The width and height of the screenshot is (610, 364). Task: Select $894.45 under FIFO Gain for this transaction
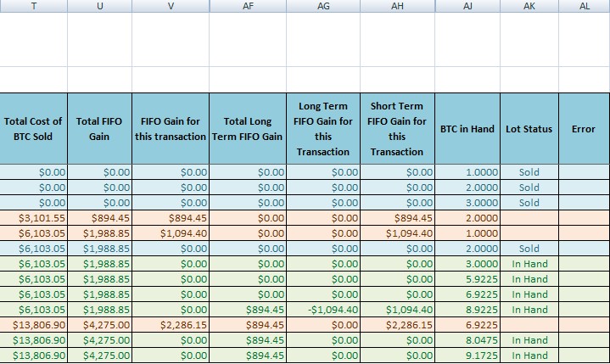click(x=171, y=218)
